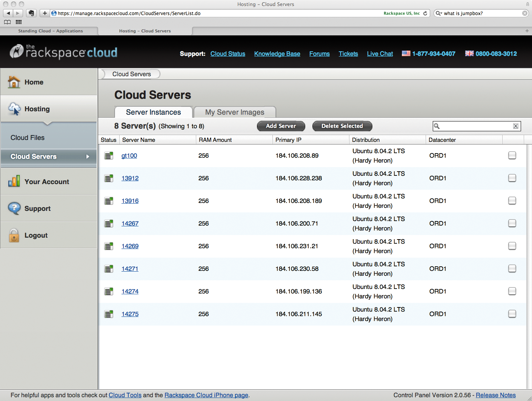
Task: Open the Knowledge Base link
Action: click(277, 54)
